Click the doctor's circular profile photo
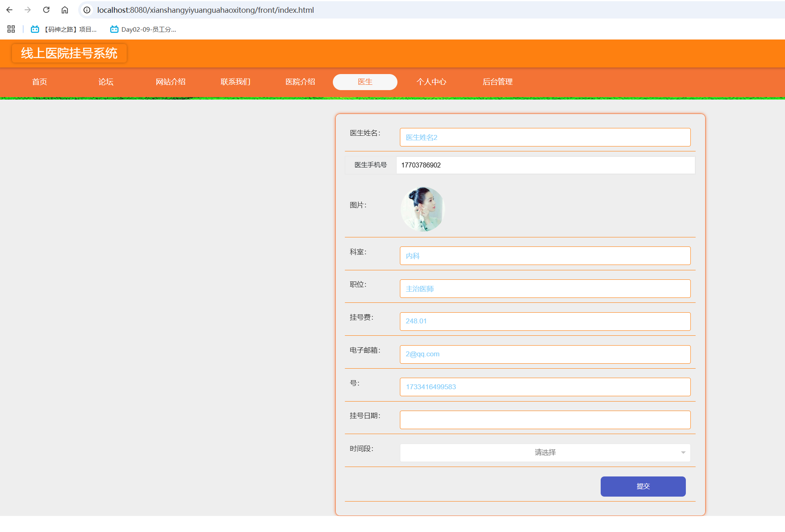 point(423,209)
